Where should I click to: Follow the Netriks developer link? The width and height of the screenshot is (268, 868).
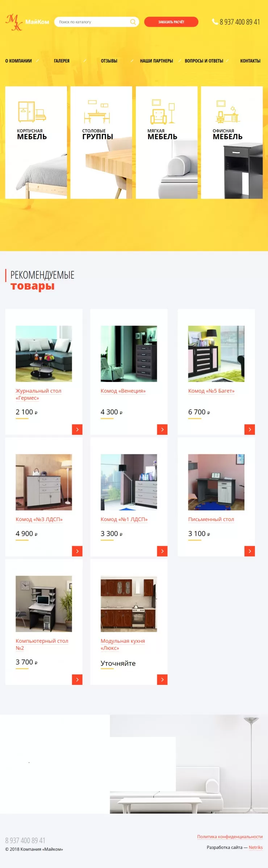tap(256, 847)
